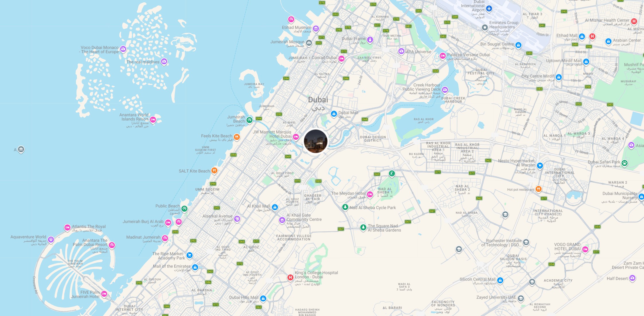Click the Dubai Frame attraction pin
The width and height of the screenshot is (644, 316).
pyautogui.click(x=370, y=40)
